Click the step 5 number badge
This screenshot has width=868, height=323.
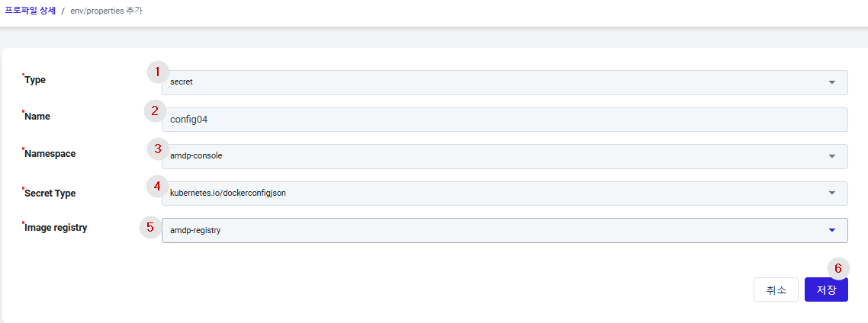click(x=150, y=227)
